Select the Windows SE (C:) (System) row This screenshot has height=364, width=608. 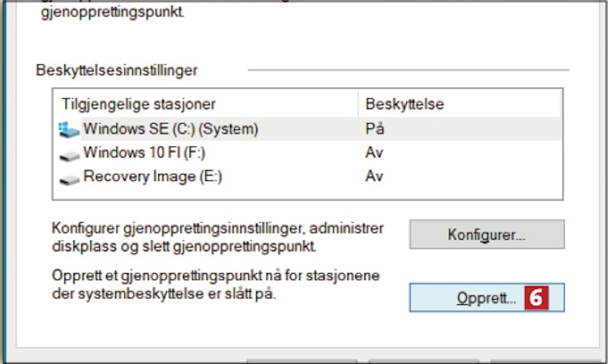point(170,129)
